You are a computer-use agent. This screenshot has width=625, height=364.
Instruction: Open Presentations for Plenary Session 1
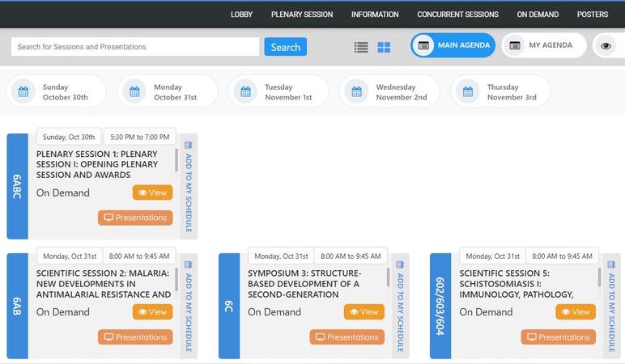click(x=135, y=218)
